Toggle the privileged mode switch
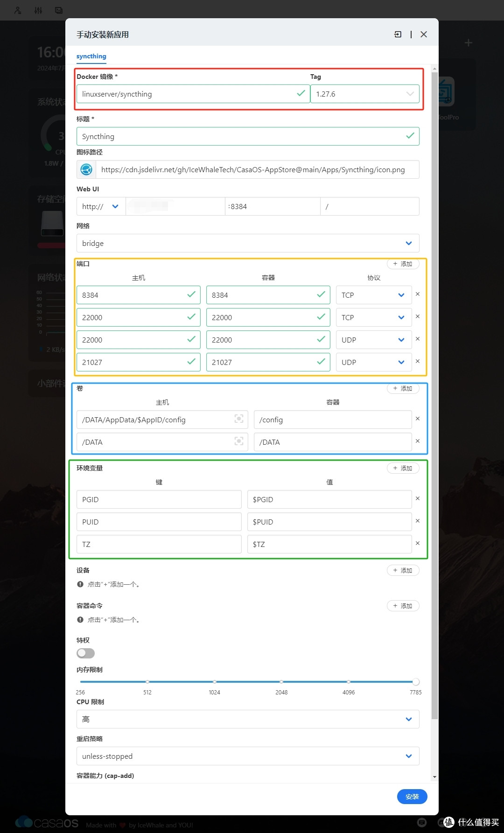Screen dimensions: 504x833 (x=85, y=653)
